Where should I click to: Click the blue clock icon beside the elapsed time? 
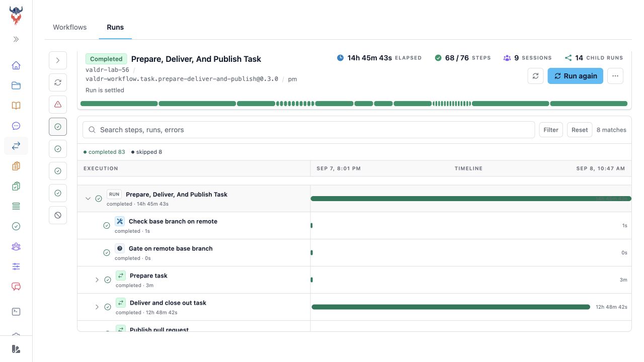(x=341, y=58)
